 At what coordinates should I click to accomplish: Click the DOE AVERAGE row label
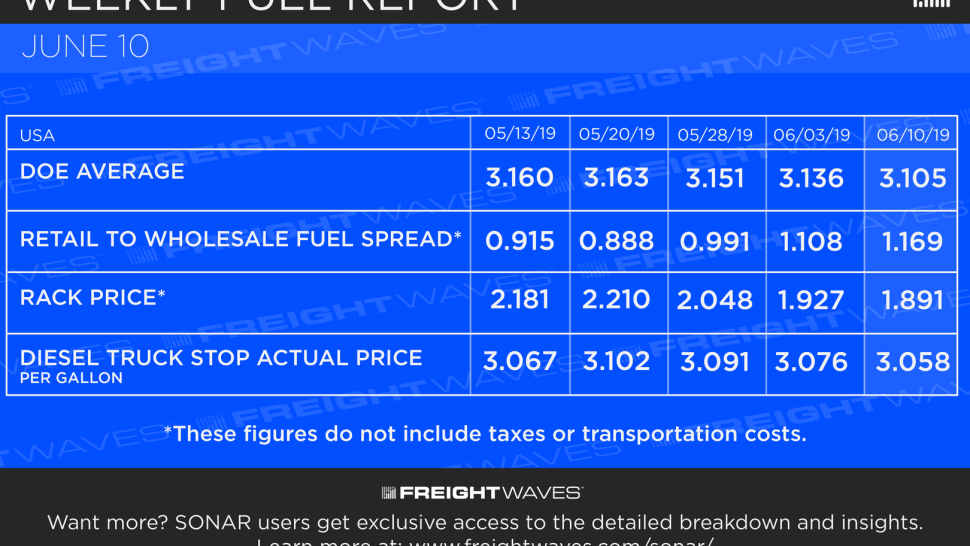click(x=102, y=171)
